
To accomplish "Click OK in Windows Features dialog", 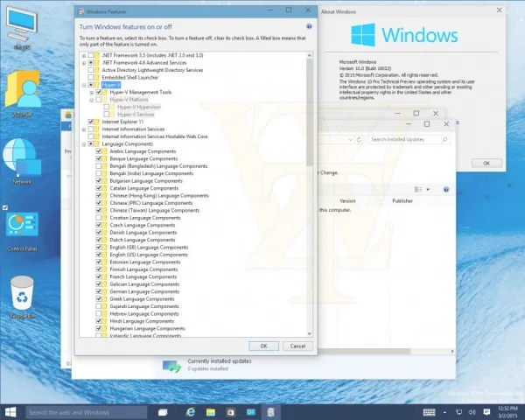I will pyautogui.click(x=264, y=346).
